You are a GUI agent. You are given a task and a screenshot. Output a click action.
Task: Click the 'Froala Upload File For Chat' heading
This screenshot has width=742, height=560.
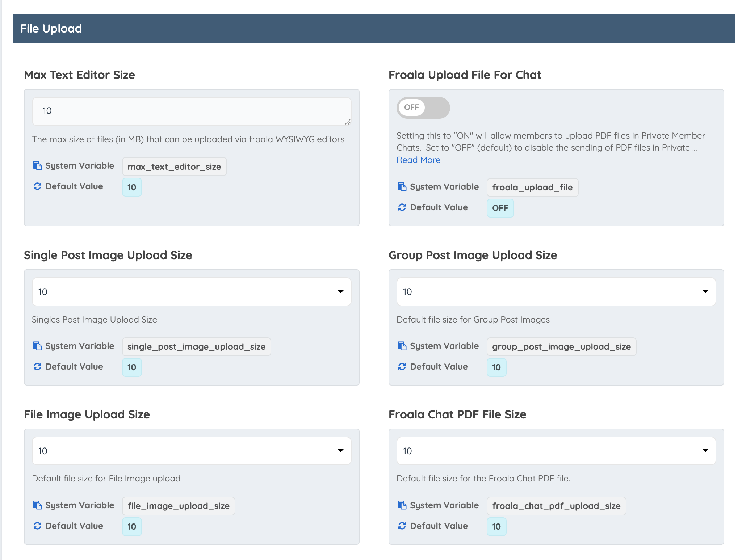tap(465, 75)
